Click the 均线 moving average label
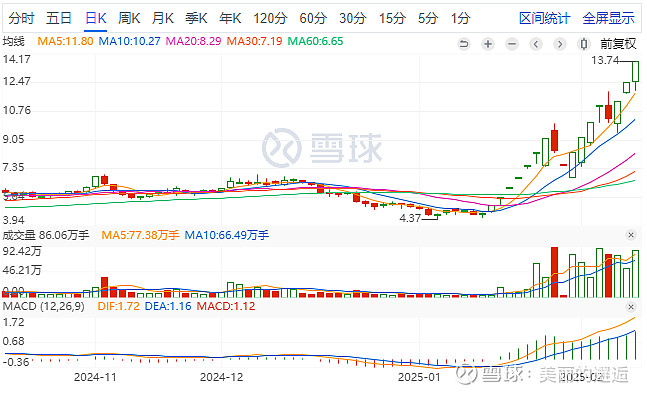The width and height of the screenshot is (647, 394). [14, 41]
